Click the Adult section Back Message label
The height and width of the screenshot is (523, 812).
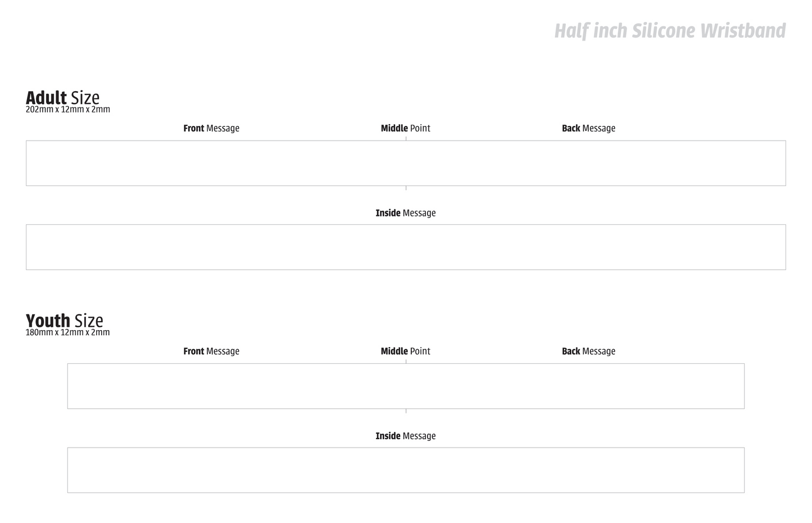tap(588, 128)
